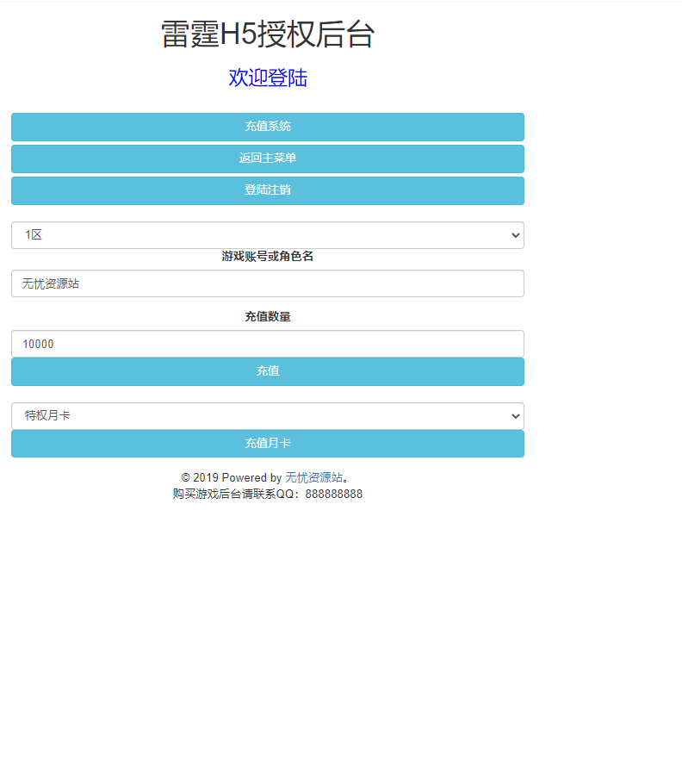Image resolution: width=682 pixels, height=784 pixels.
Task: Click the 雷霆H5授权后台 title
Action: tap(268, 34)
